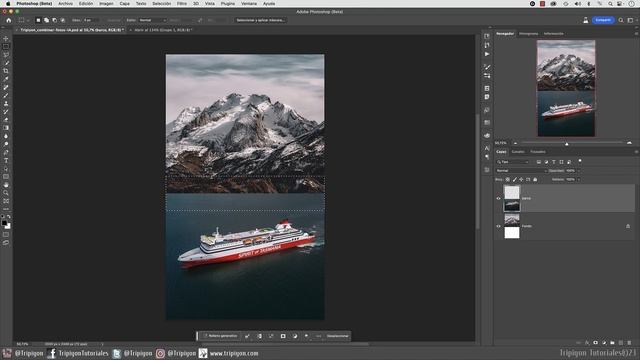The image size is (640, 360).
Task: Click the Compartir button
Action: pyautogui.click(x=603, y=20)
